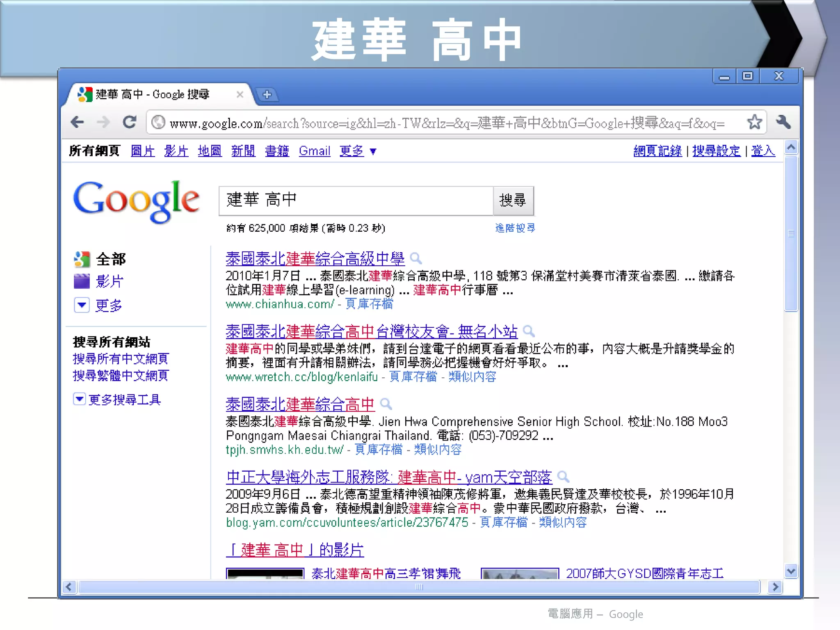Open the 新聞 top navigation link
Viewport: 840px width, 630px height.
(x=243, y=151)
